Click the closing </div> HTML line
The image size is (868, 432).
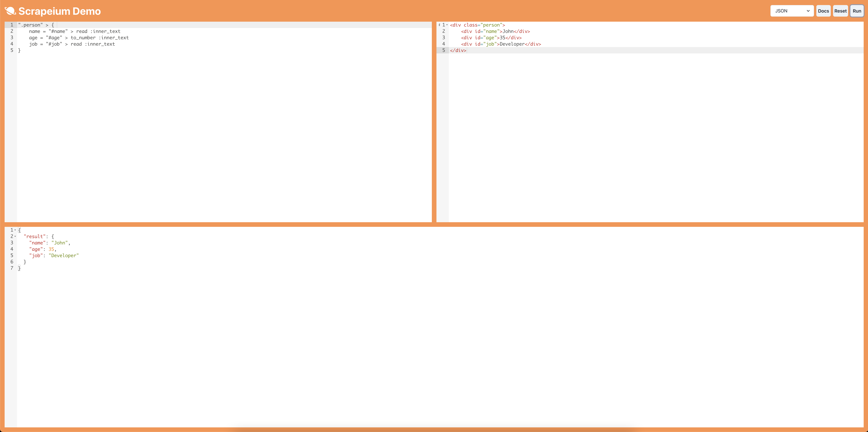(x=458, y=51)
